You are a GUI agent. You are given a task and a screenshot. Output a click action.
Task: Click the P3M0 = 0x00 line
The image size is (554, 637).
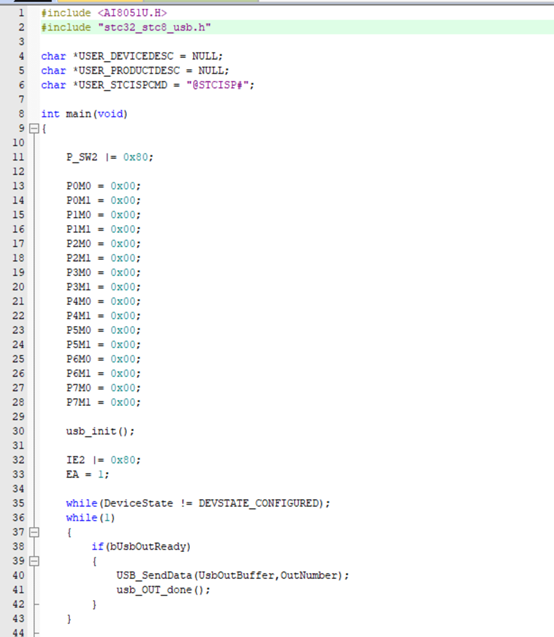104,273
